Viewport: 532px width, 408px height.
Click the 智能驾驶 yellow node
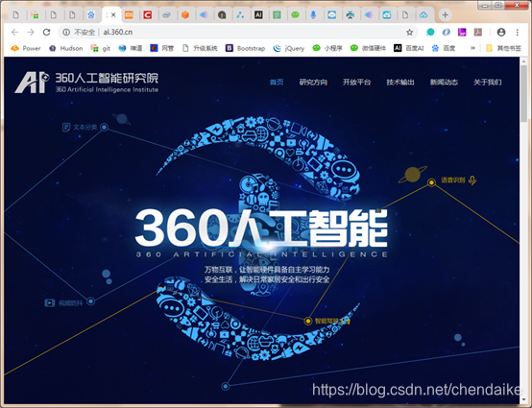pyautogui.click(x=307, y=321)
